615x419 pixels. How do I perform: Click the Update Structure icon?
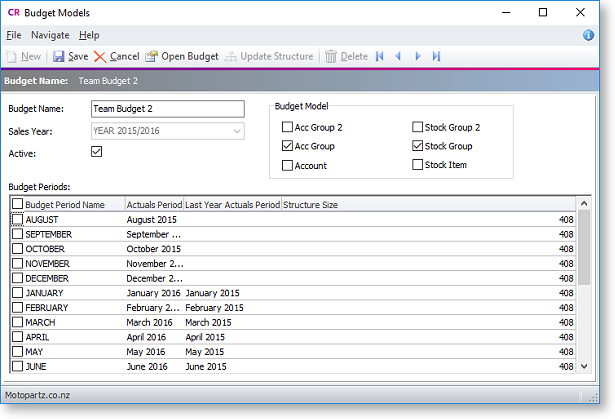click(x=231, y=56)
